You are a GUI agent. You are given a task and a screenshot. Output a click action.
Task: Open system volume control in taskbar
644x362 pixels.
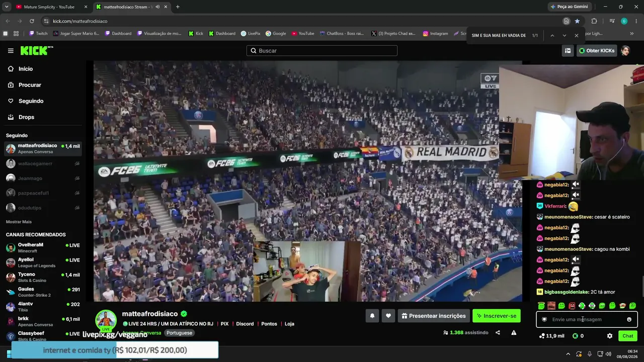click(x=608, y=354)
